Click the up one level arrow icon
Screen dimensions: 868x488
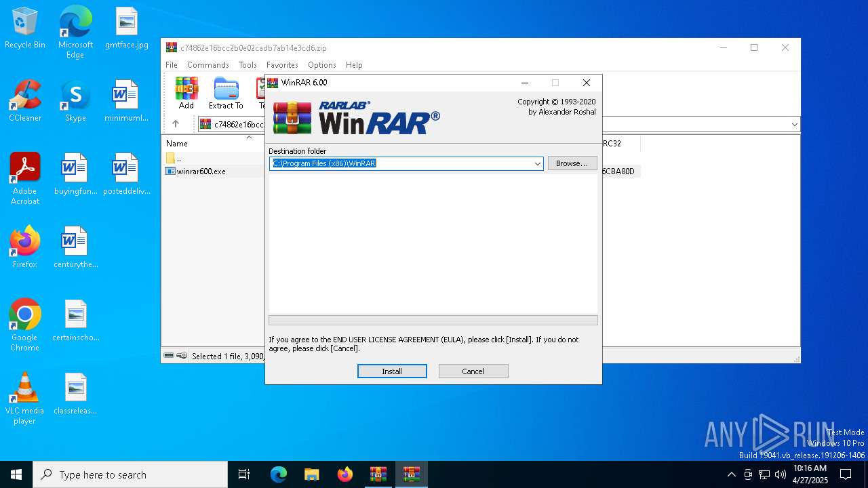(176, 124)
